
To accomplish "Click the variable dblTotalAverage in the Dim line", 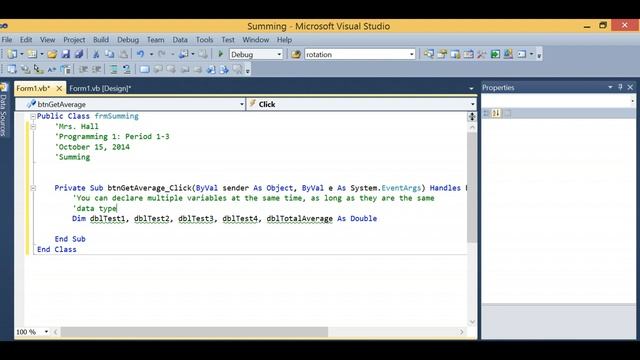I will pos(300,219).
